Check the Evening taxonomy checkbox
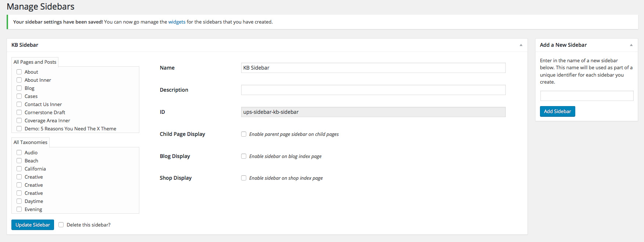The width and height of the screenshot is (644, 242). pos(19,209)
